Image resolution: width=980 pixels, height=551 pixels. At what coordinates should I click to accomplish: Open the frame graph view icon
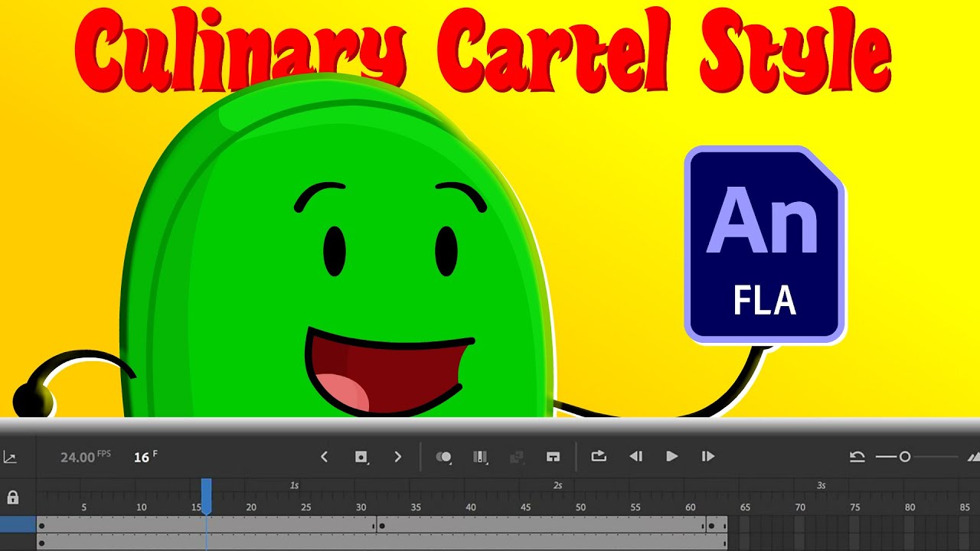pos(9,458)
